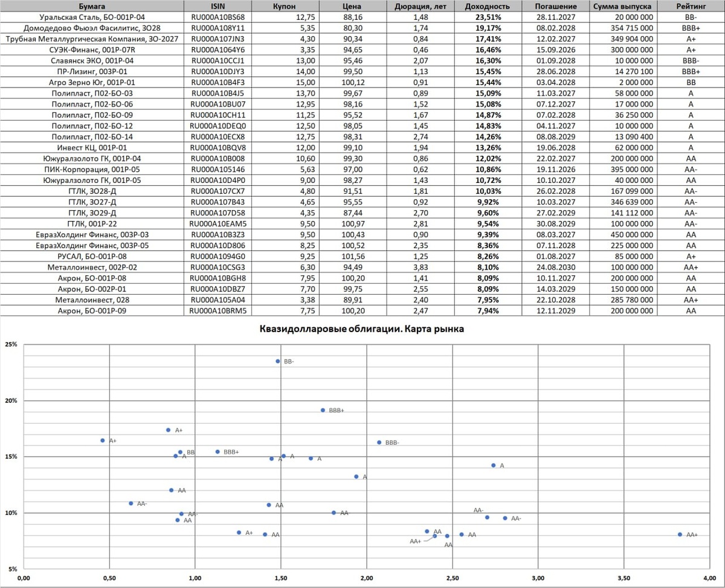
Task: Click cell 'РУСАЛ, БО-001Р-08'
Action: pos(92,256)
